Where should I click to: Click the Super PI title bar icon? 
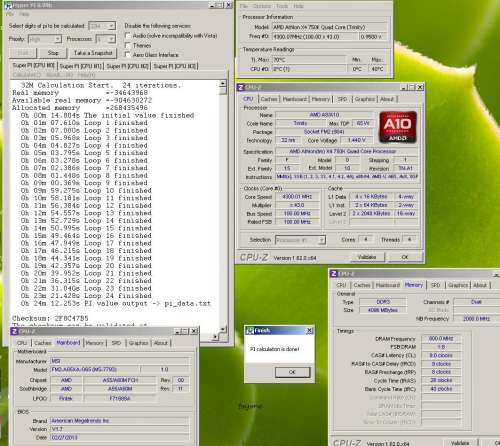8,6
